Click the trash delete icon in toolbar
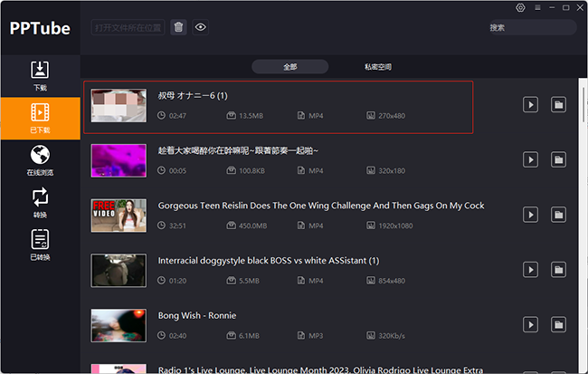The image size is (588, 374). 179,27
